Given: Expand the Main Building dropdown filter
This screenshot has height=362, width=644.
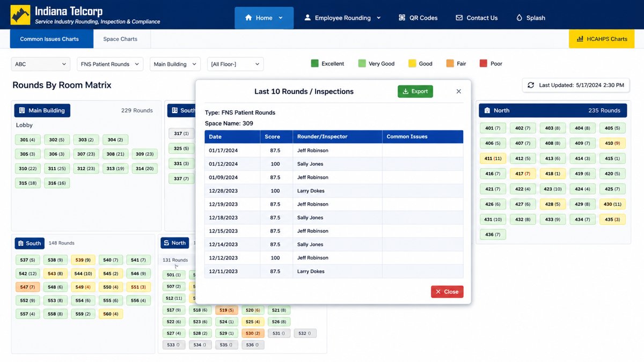Looking at the screenshot, I should 175,64.
